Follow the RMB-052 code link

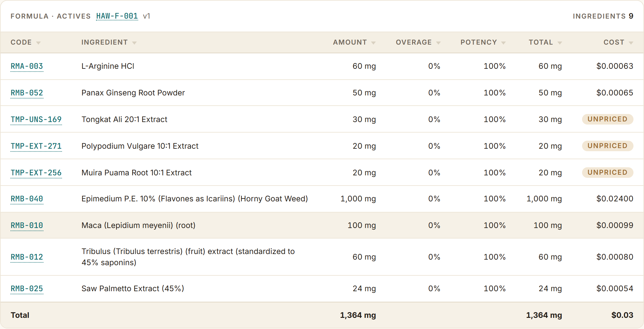click(x=27, y=93)
